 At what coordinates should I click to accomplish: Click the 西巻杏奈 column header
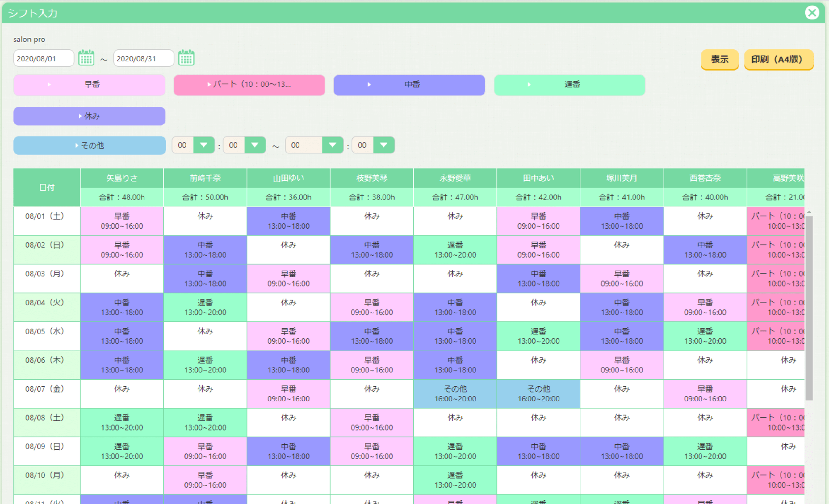(x=705, y=178)
